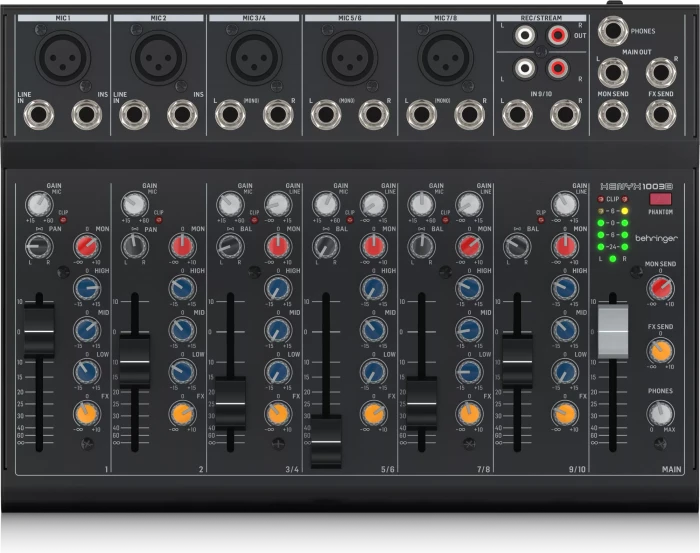The image size is (700, 553).
Task: Click channel 3/4 GAIN LINE knob
Action: [278, 204]
